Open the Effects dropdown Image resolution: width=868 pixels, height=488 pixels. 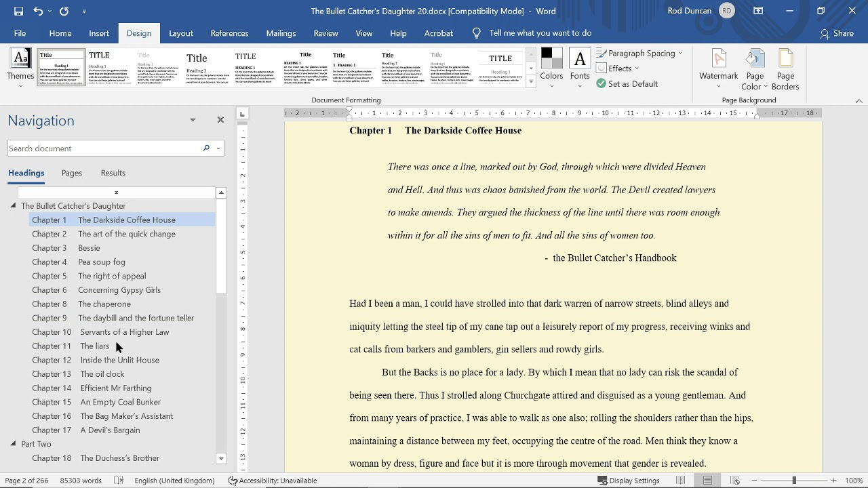click(x=618, y=68)
